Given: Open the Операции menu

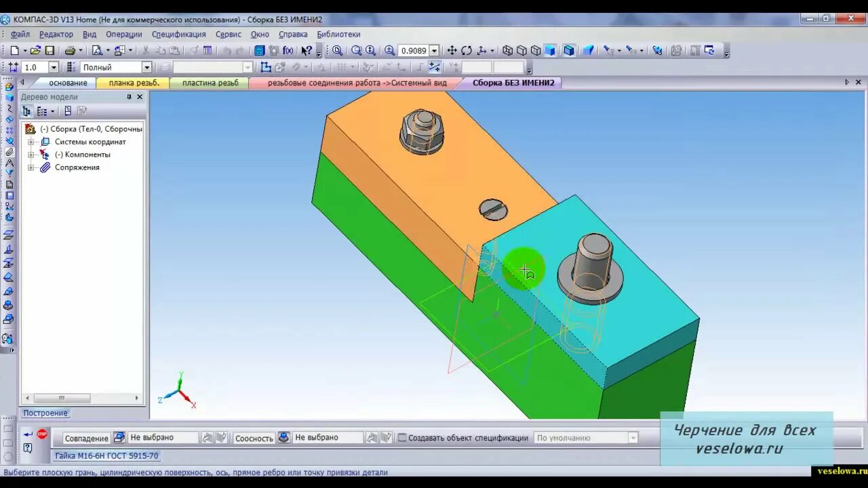Looking at the screenshot, I should [x=124, y=34].
